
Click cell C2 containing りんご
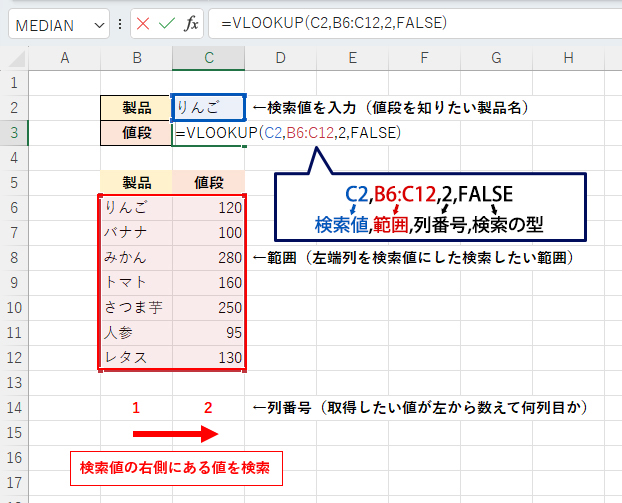[x=209, y=107]
